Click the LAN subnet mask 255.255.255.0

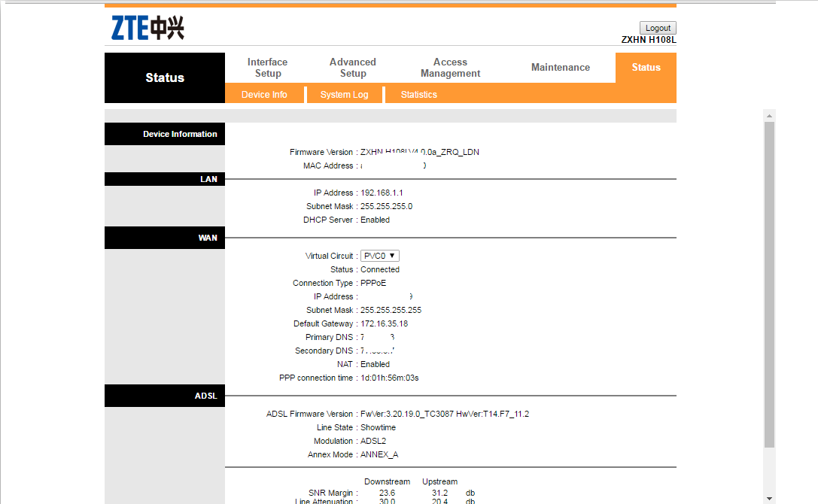pyautogui.click(x=387, y=206)
